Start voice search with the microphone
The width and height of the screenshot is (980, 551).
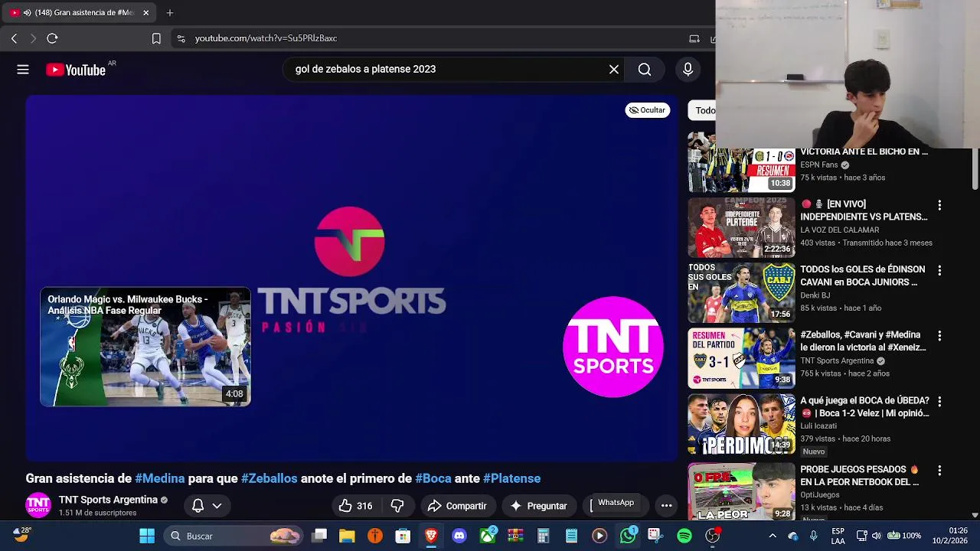[688, 70]
